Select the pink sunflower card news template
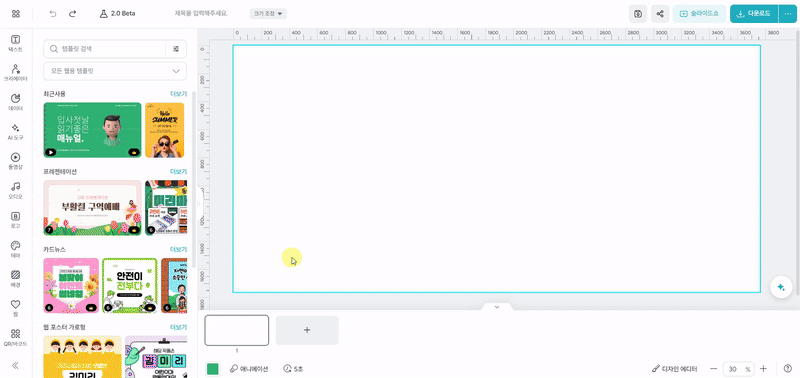 tap(71, 285)
